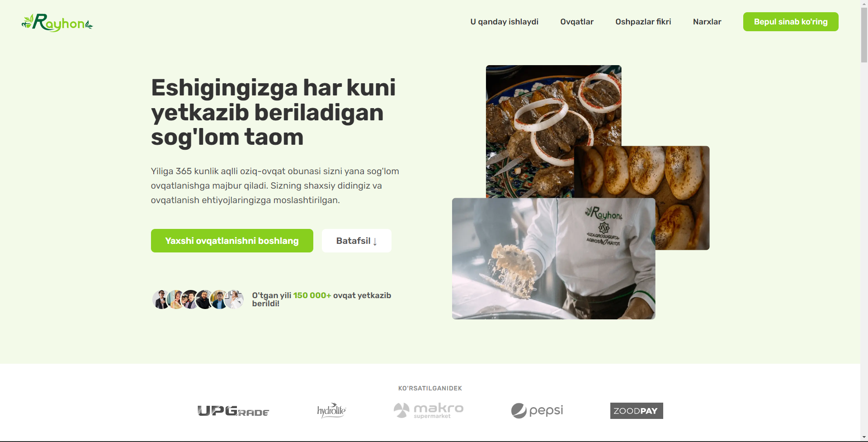The height and width of the screenshot is (442, 868).
Task: Click the pepsi logo
Action: (x=537, y=410)
